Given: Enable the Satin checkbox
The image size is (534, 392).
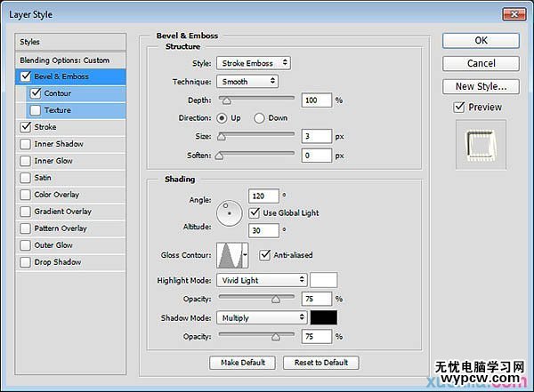Looking at the screenshot, I should point(25,178).
